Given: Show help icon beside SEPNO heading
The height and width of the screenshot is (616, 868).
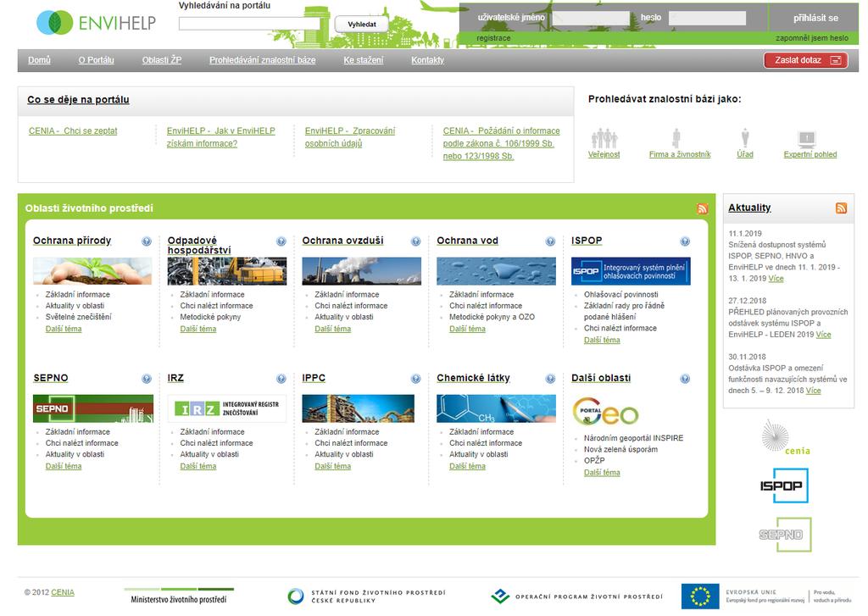Looking at the screenshot, I should pos(146,379).
